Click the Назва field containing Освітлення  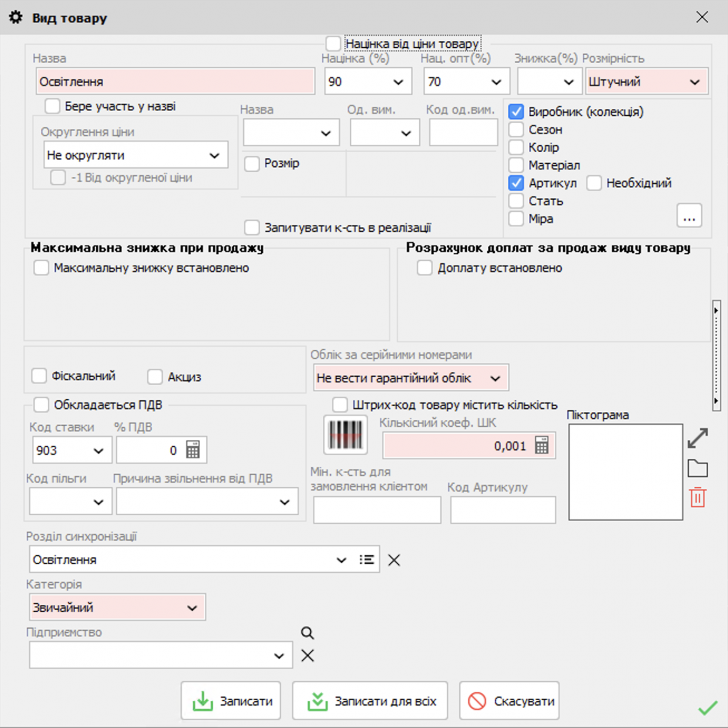[x=175, y=81]
